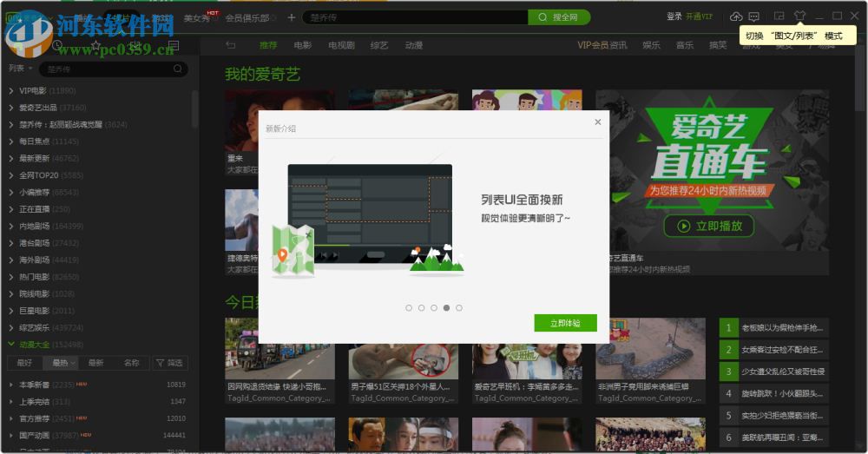Select the 动漫 category tab
This screenshot has height=454, width=868.
pyautogui.click(x=413, y=45)
